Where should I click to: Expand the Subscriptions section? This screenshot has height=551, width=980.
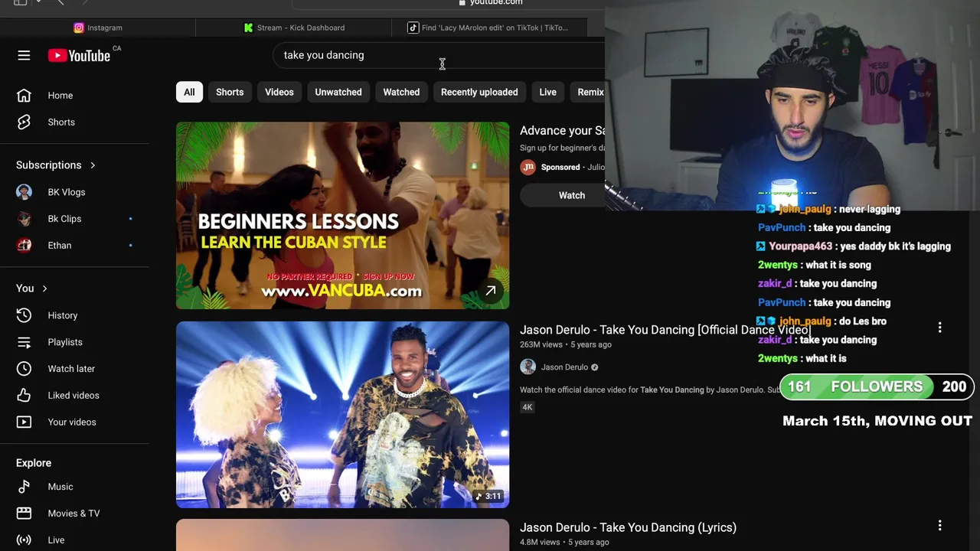[x=56, y=165]
